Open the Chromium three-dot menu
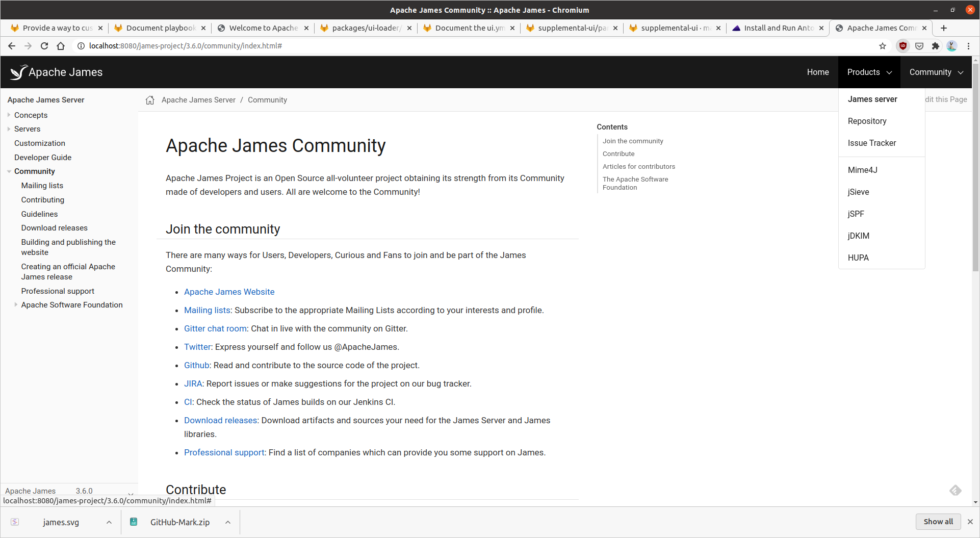 (968, 46)
